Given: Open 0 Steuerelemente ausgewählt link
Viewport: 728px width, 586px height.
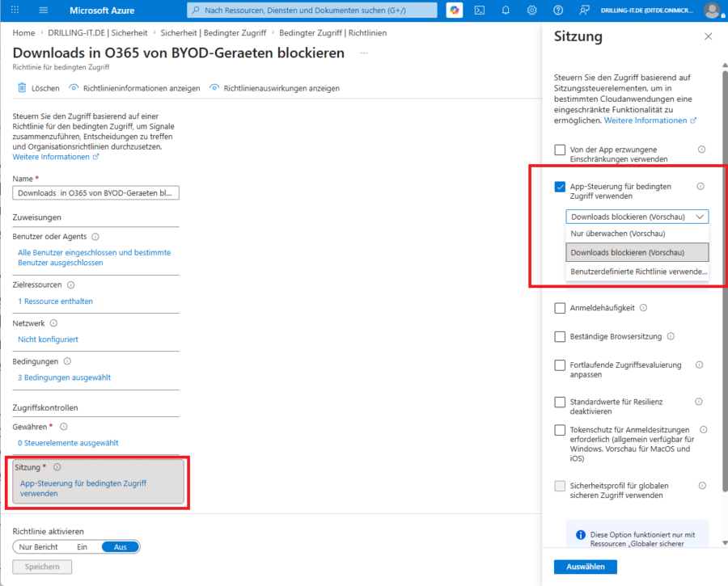Looking at the screenshot, I should coord(68,443).
